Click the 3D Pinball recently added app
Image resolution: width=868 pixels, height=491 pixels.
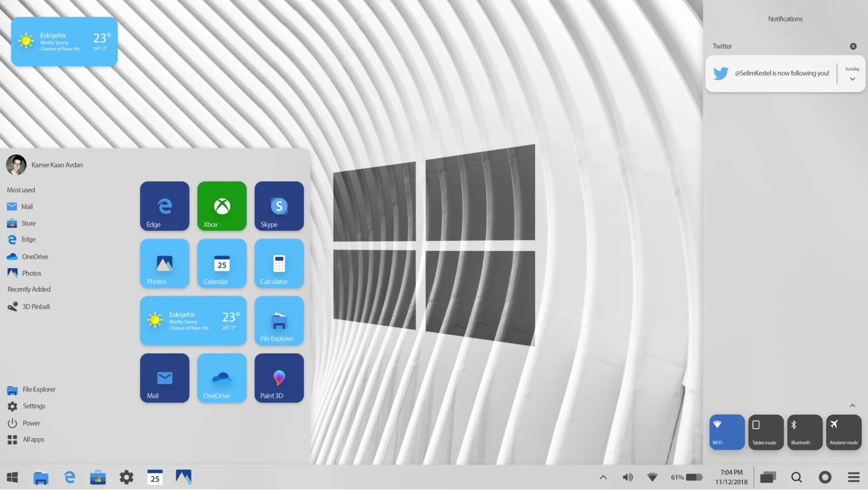(x=36, y=306)
